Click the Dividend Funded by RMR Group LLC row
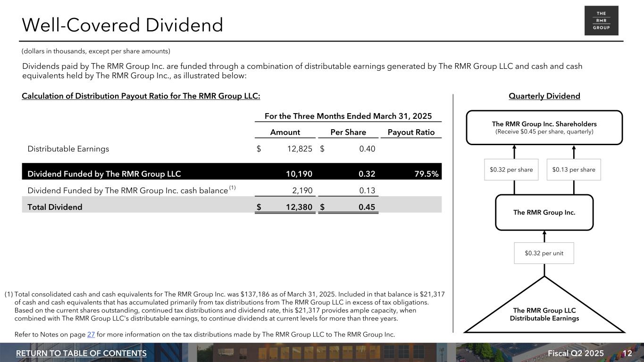The image size is (644, 362). tap(104, 173)
